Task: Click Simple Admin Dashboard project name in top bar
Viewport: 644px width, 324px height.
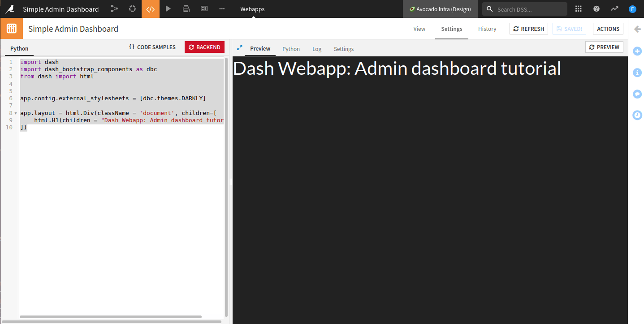Action: click(61, 9)
